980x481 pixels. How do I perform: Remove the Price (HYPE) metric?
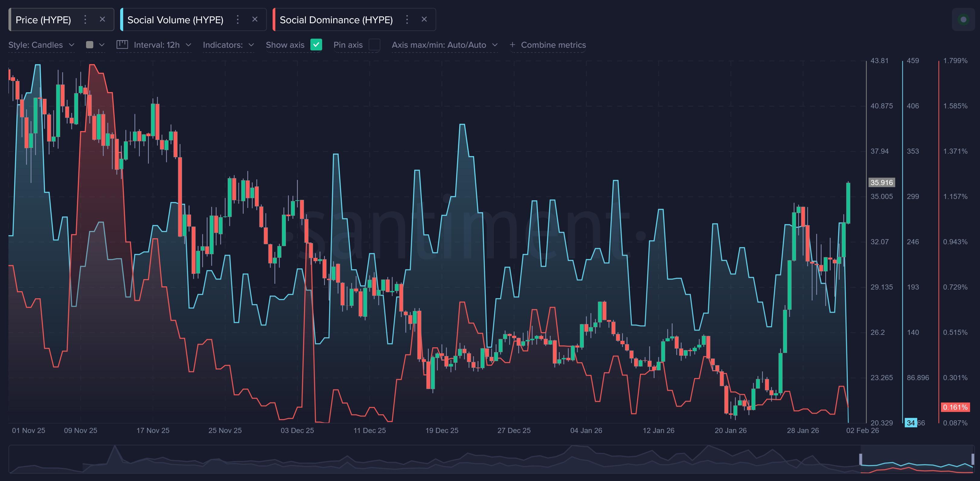[x=102, y=19]
